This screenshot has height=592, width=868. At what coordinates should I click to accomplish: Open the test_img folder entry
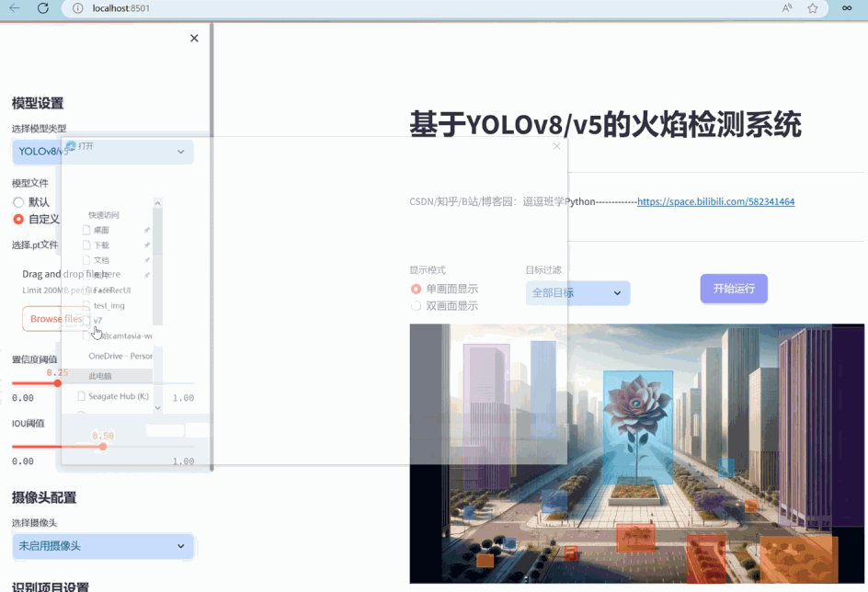coord(104,305)
